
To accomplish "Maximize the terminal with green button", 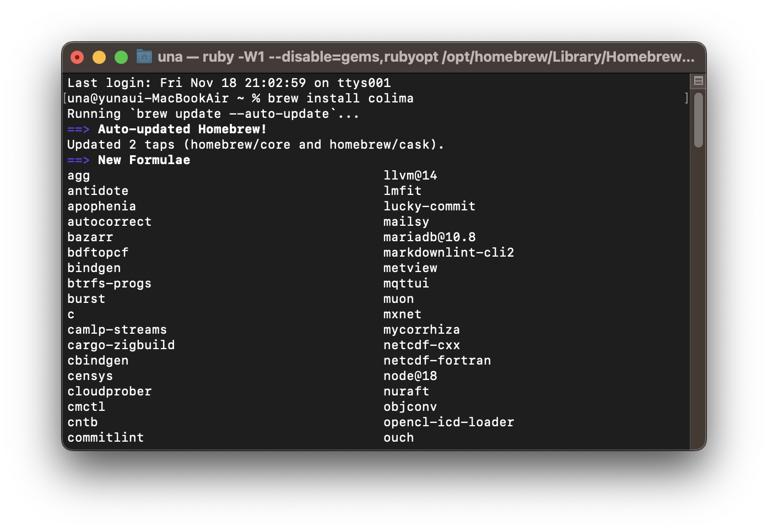I will coord(121,57).
